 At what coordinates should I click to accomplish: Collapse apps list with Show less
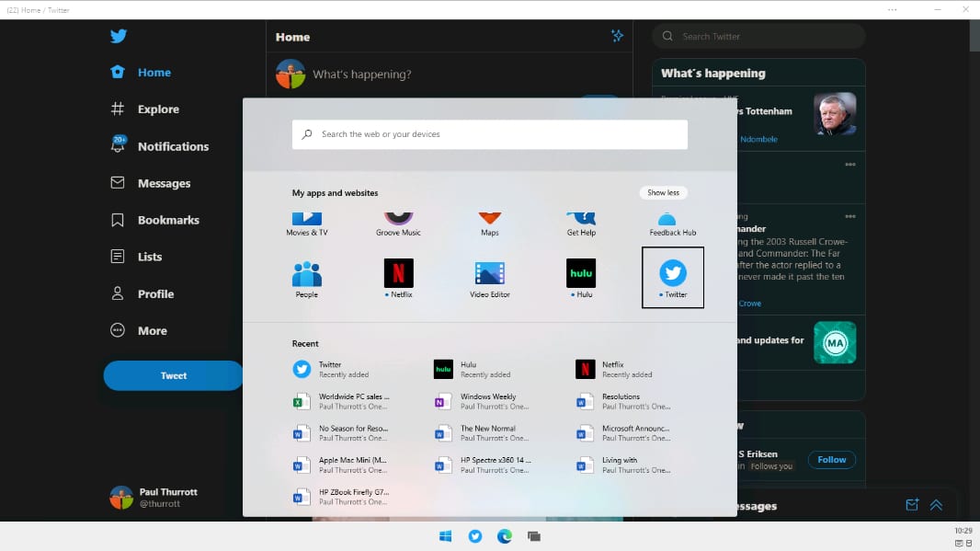(x=663, y=192)
